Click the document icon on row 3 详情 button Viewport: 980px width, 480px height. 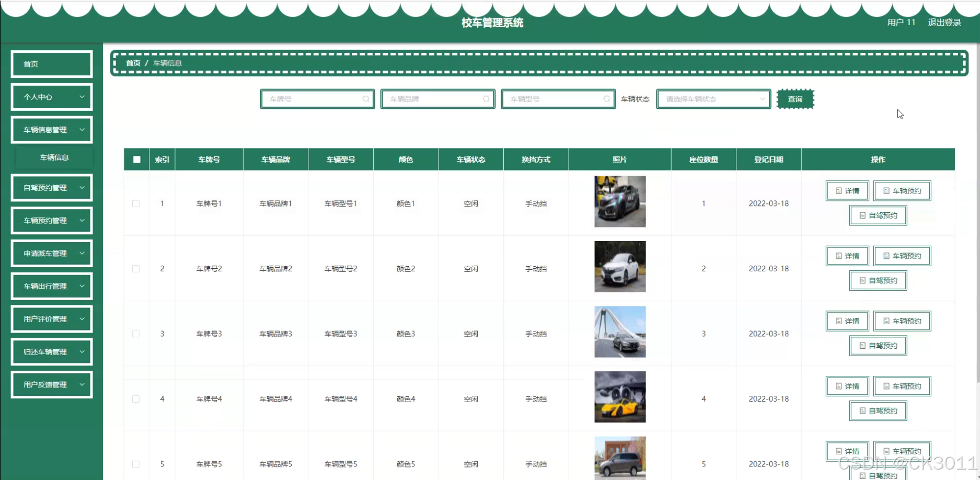pos(838,321)
